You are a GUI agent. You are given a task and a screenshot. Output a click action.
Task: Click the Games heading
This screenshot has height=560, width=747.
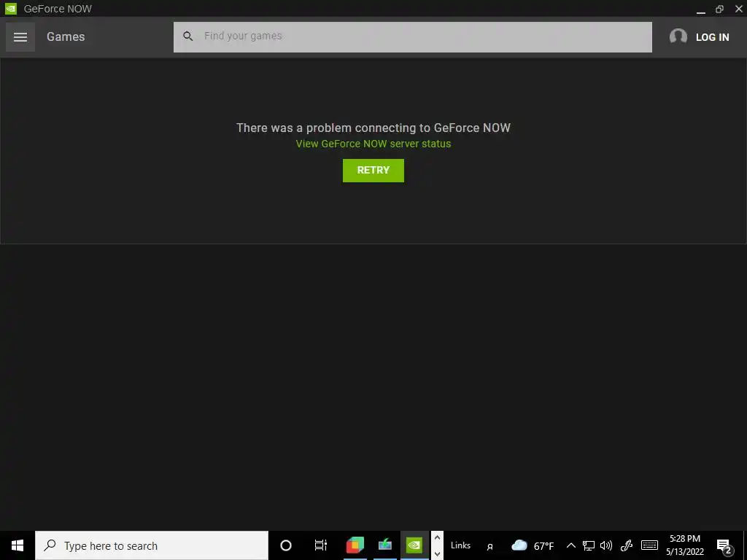pos(66,36)
